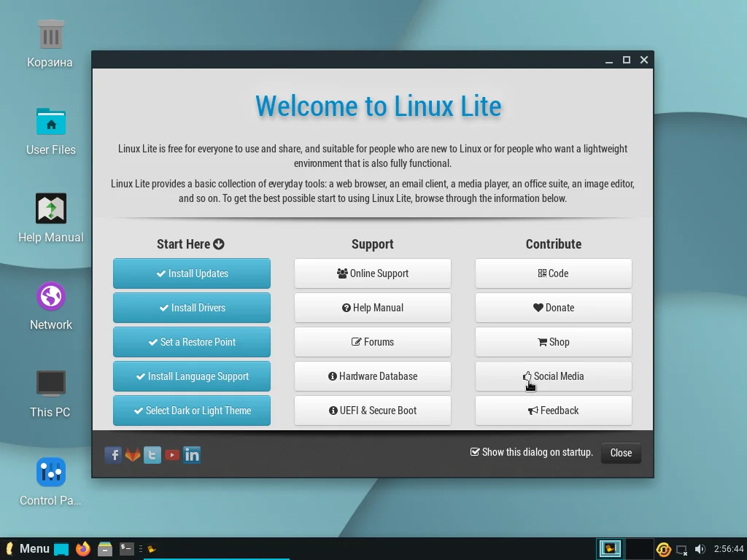The width and height of the screenshot is (747, 560).
Task: Uncheck Show this dialog on startup
Action: coord(475,452)
